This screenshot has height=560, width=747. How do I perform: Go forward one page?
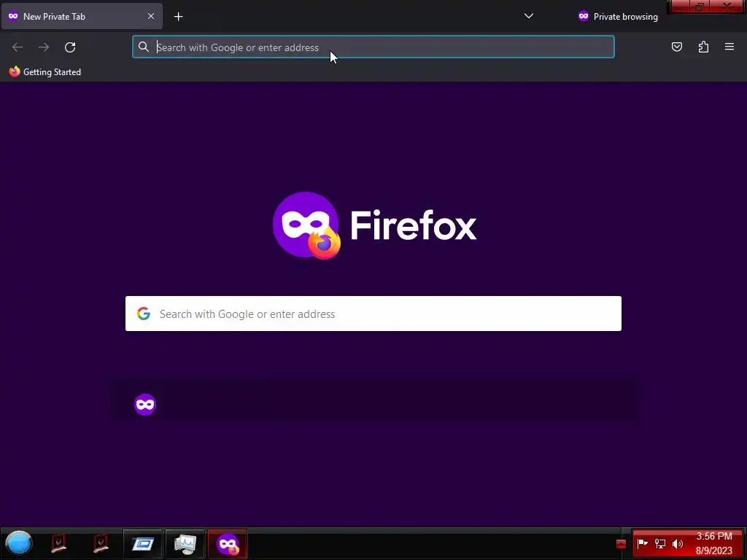click(x=44, y=47)
